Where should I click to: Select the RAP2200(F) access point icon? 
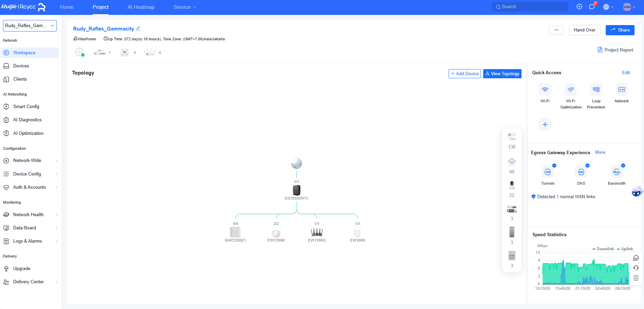[235, 232]
